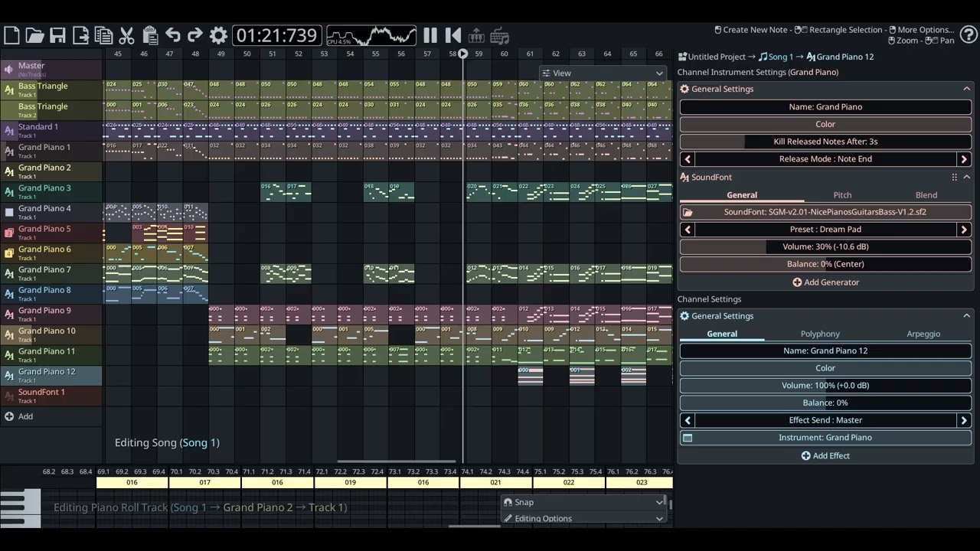Viewport: 980px width, 551px height.
Task: Click the Add Generator button
Action: 825,282
